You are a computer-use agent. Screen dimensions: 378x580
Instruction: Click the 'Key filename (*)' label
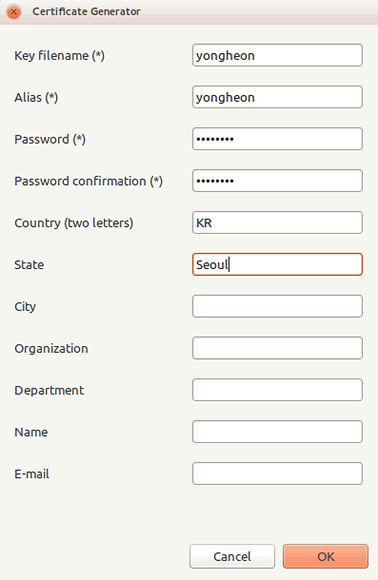tap(60, 56)
